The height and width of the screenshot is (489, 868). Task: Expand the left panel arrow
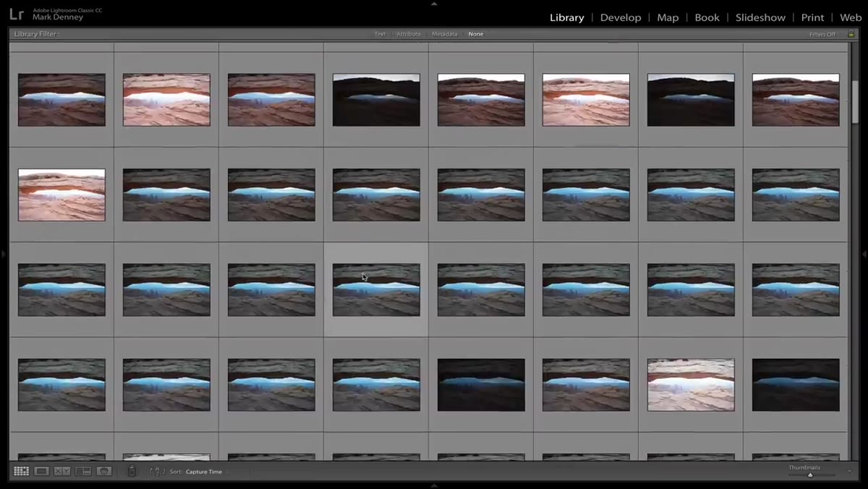(3, 254)
